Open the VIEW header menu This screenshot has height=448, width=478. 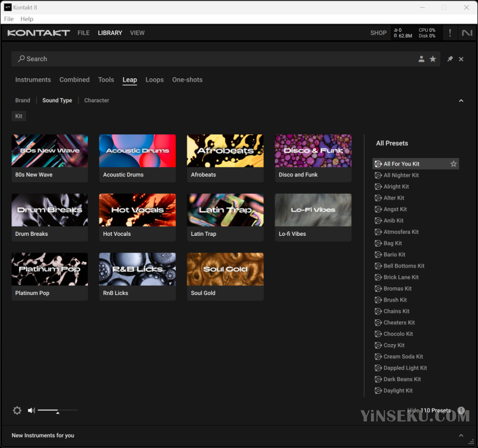coord(137,33)
